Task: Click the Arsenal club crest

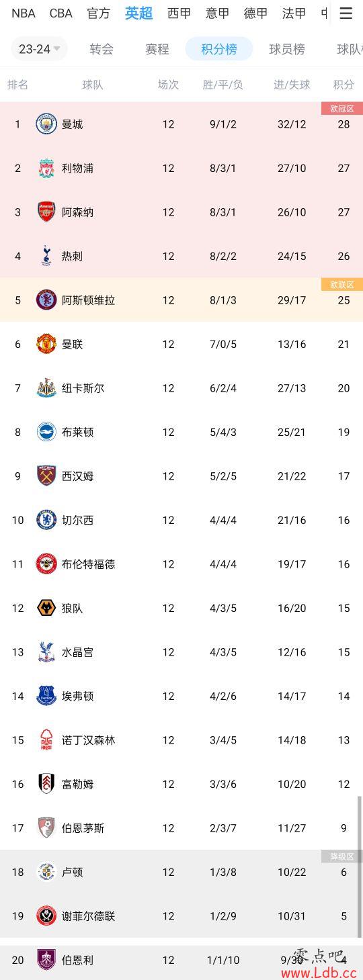Action: [46, 212]
